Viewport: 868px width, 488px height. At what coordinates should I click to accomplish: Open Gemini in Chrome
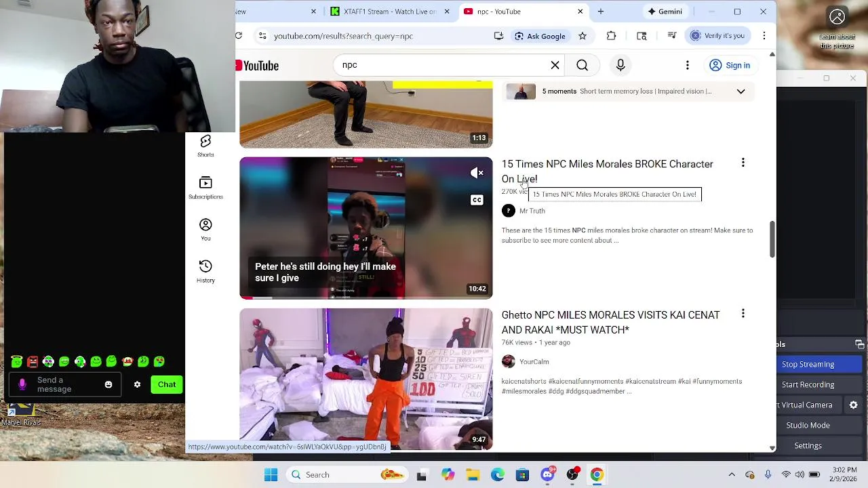pos(665,12)
